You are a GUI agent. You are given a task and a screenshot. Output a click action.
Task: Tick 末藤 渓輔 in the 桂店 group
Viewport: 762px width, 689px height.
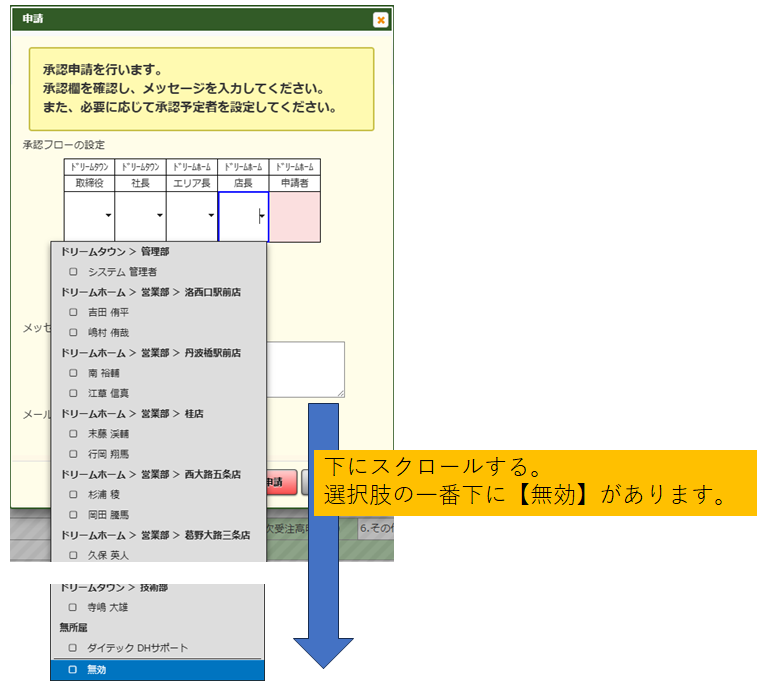[x=73, y=434]
